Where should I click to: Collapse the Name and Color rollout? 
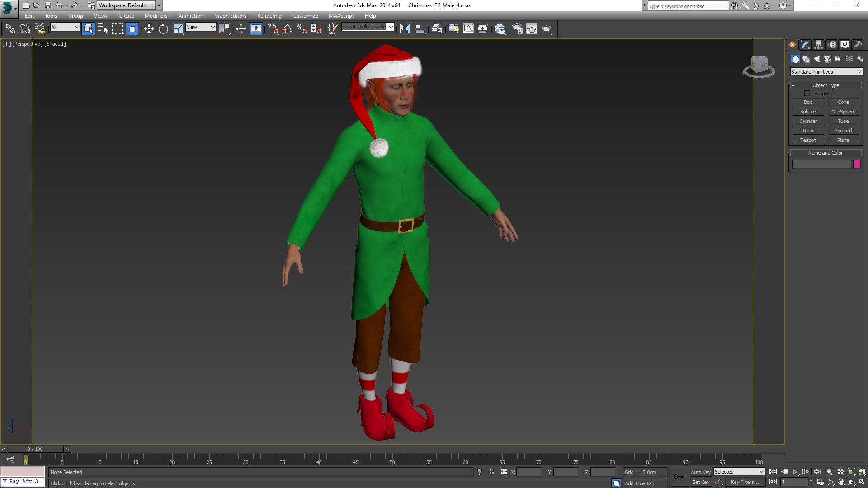pos(826,153)
